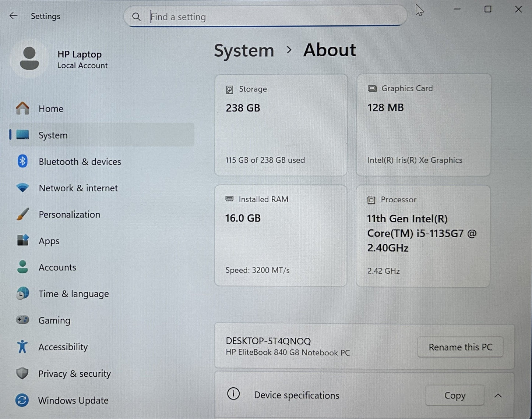The width and height of the screenshot is (532, 419).
Task: Click System in the breadcrumb
Action: [x=244, y=50]
